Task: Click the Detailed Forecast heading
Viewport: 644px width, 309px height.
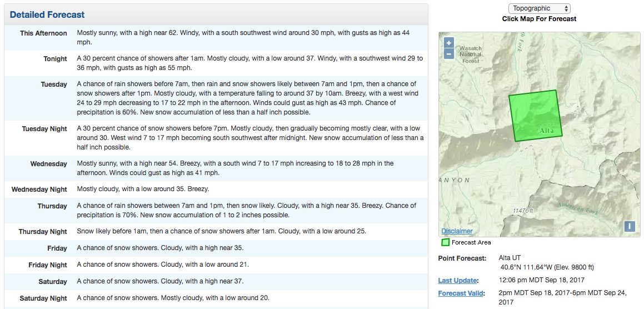Action: (48, 14)
